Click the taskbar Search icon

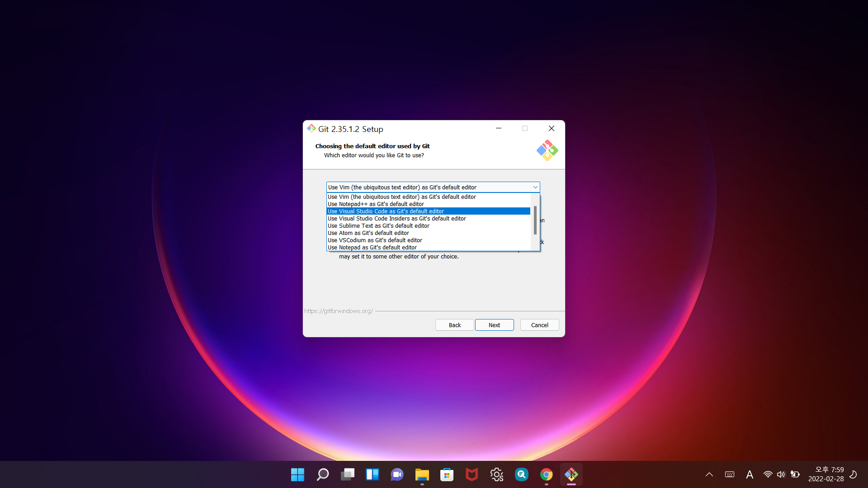point(322,474)
